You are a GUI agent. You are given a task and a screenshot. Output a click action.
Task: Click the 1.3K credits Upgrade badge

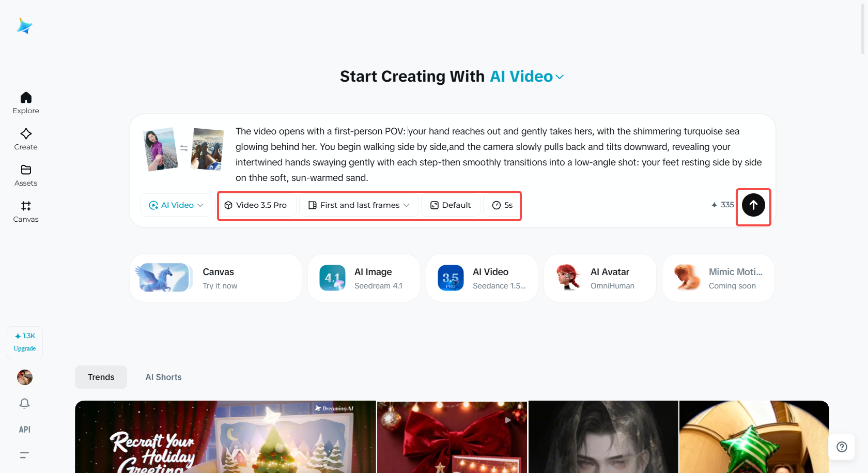pos(25,342)
